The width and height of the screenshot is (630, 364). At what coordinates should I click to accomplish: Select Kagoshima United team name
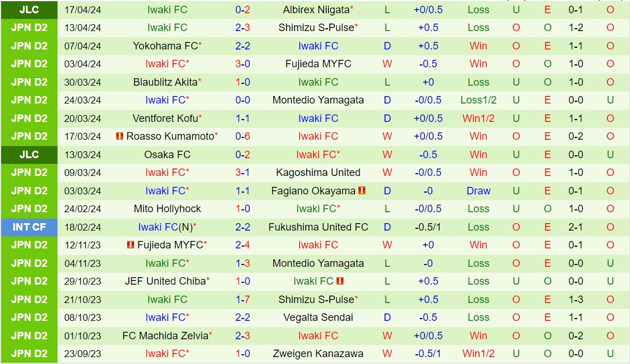318,173
